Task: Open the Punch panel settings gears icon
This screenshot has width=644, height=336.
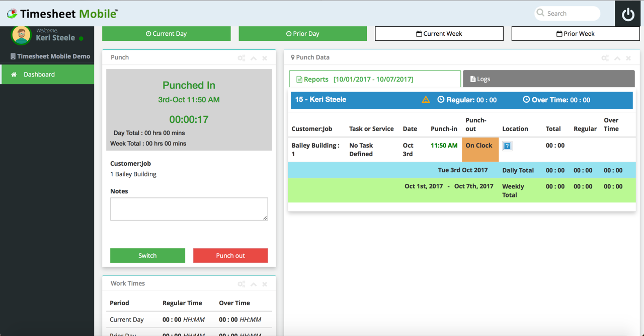Action: point(242,58)
